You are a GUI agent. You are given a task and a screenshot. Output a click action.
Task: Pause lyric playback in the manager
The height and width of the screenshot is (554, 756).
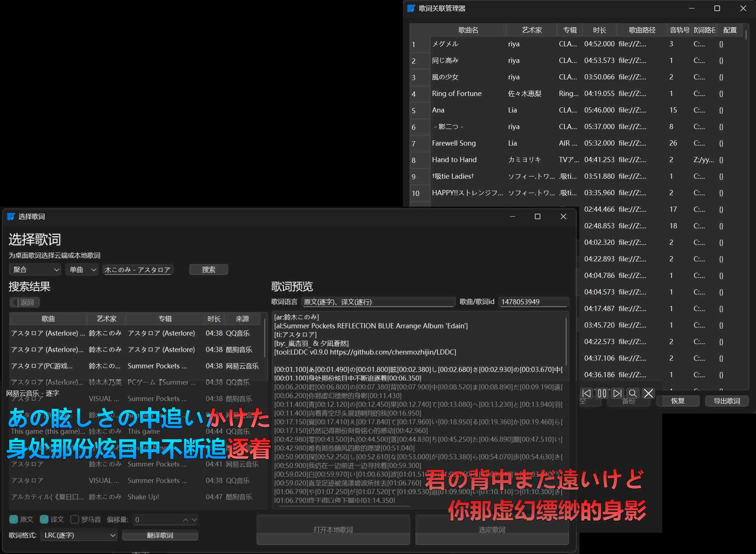tap(602, 393)
